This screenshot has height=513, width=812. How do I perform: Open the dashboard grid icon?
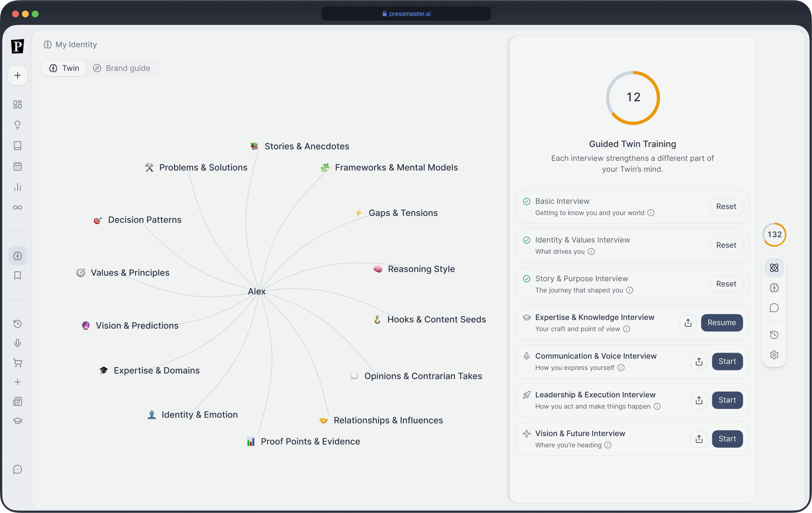pos(18,104)
